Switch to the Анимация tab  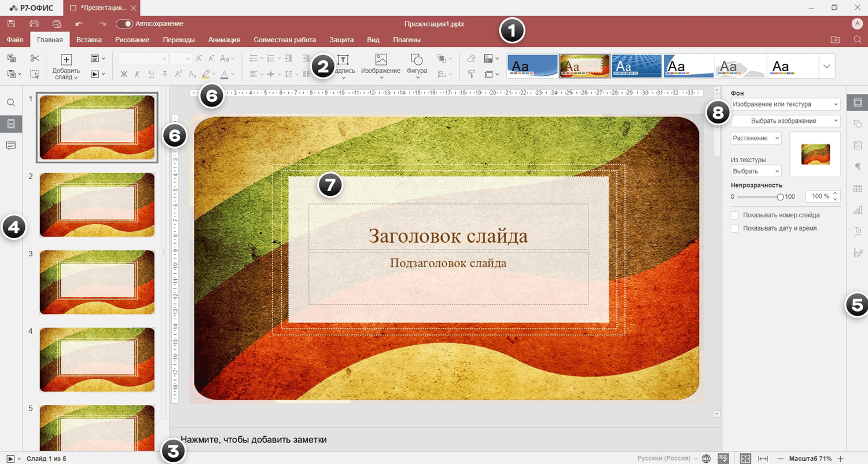click(x=224, y=40)
